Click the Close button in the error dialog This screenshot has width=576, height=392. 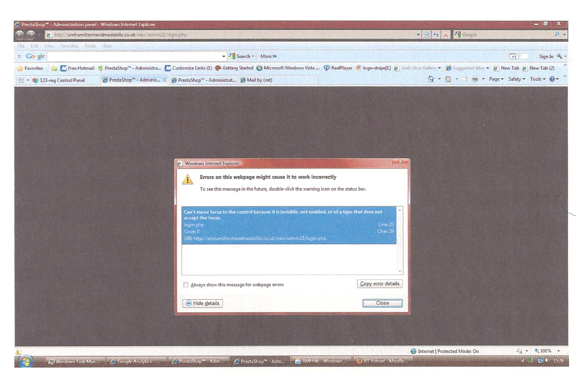[x=382, y=303]
